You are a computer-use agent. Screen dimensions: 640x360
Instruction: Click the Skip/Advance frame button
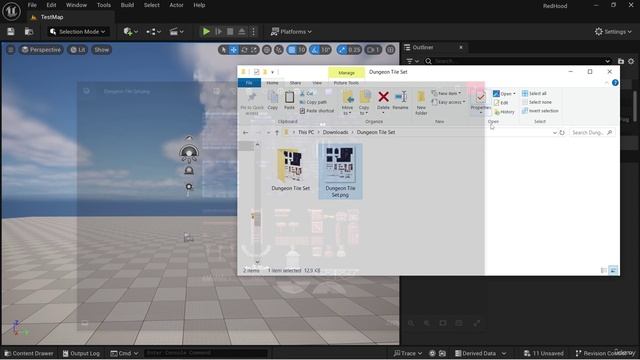(x=218, y=31)
